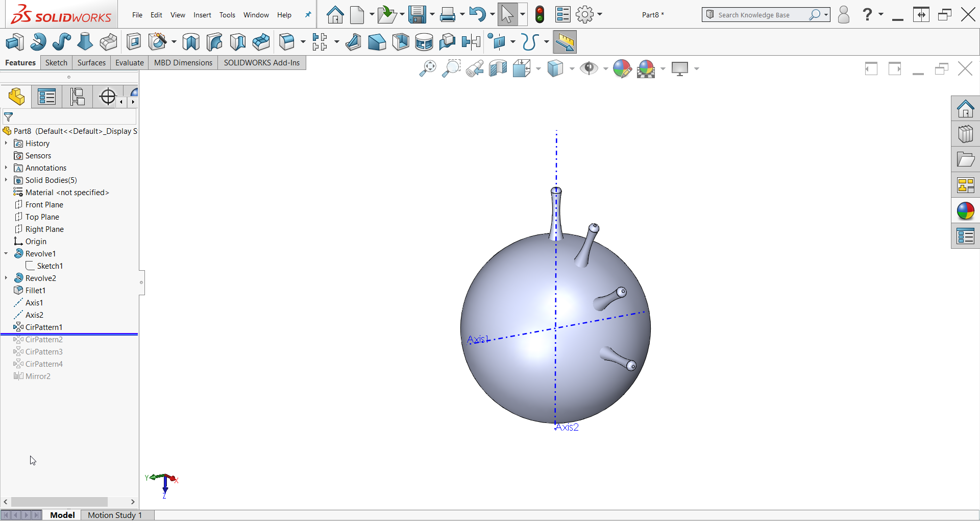The width and height of the screenshot is (980, 521).
Task: Toggle Hide/Show Items eye icon
Action: [x=589, y=68]
